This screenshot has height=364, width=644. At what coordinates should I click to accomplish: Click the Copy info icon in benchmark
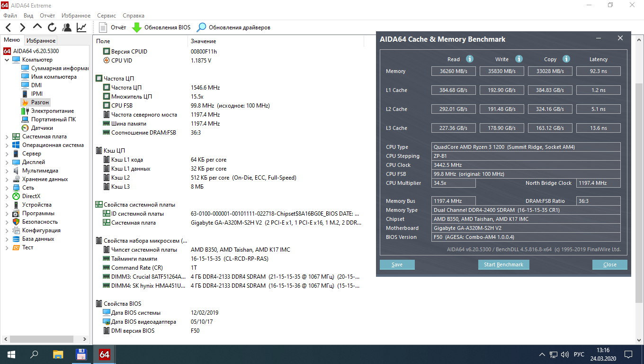pos(566,59)
